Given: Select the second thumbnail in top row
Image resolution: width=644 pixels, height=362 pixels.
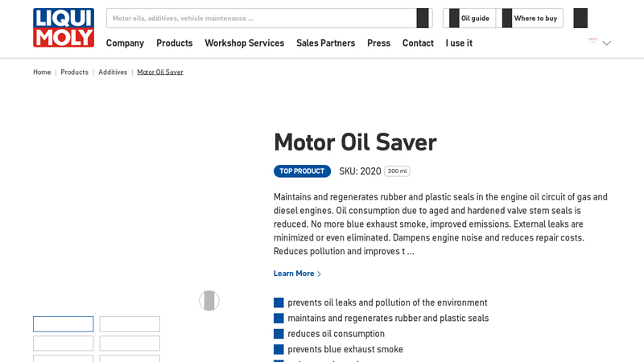Looking at the screenshot, I should (130, 324).
